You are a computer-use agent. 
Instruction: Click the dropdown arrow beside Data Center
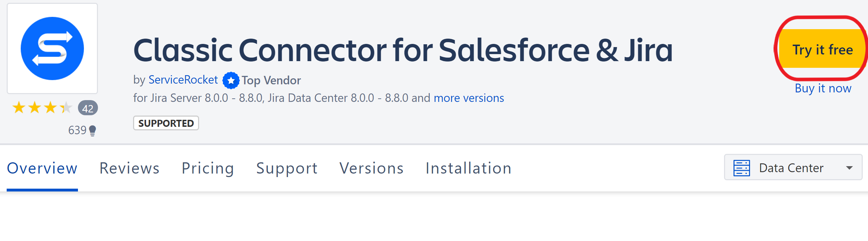point(849,168)
